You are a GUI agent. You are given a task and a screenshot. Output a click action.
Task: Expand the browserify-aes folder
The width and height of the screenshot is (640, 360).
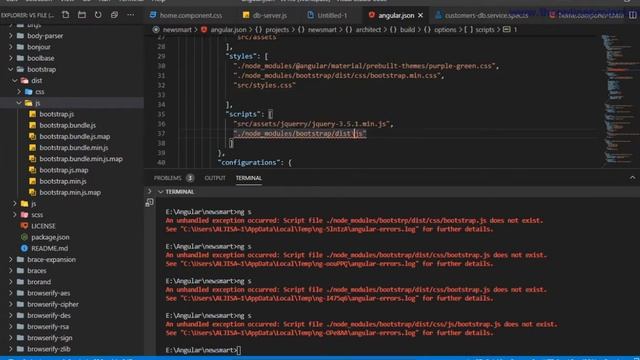tap(48, 293)
